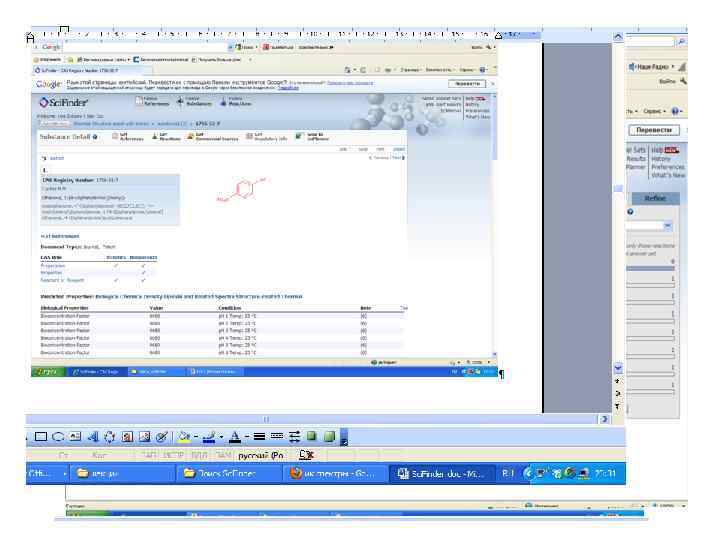Image resolution: width=720 pixels, height=540 pixels.
Task: Choose the Arrow Style tool
Action: click(x=294, y=437)
